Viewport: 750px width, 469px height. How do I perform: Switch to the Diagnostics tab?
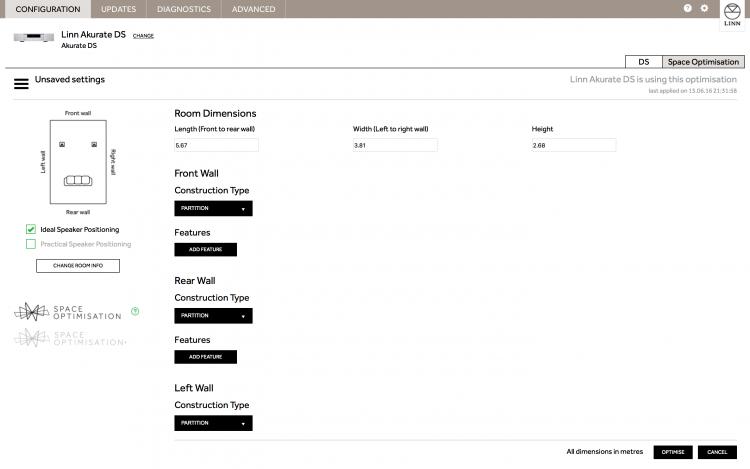coord(183,9)
